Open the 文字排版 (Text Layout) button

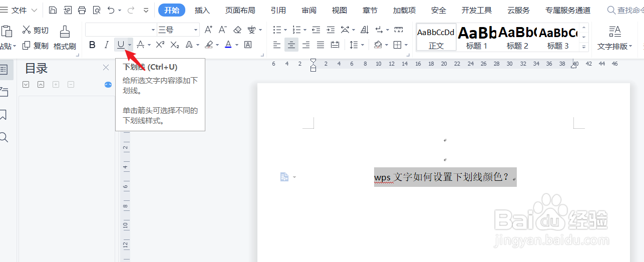(614, 38)
